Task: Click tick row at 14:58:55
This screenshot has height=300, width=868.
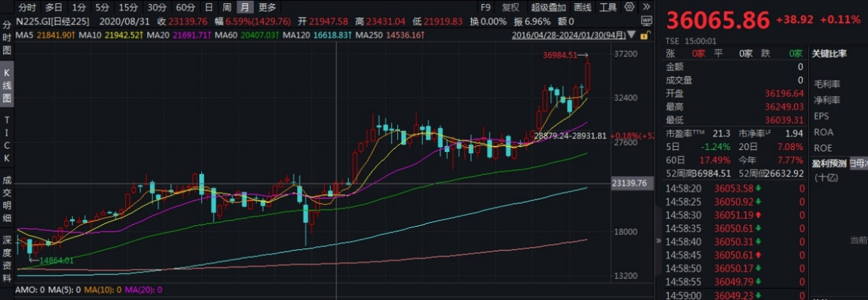Action: (735, 281)
